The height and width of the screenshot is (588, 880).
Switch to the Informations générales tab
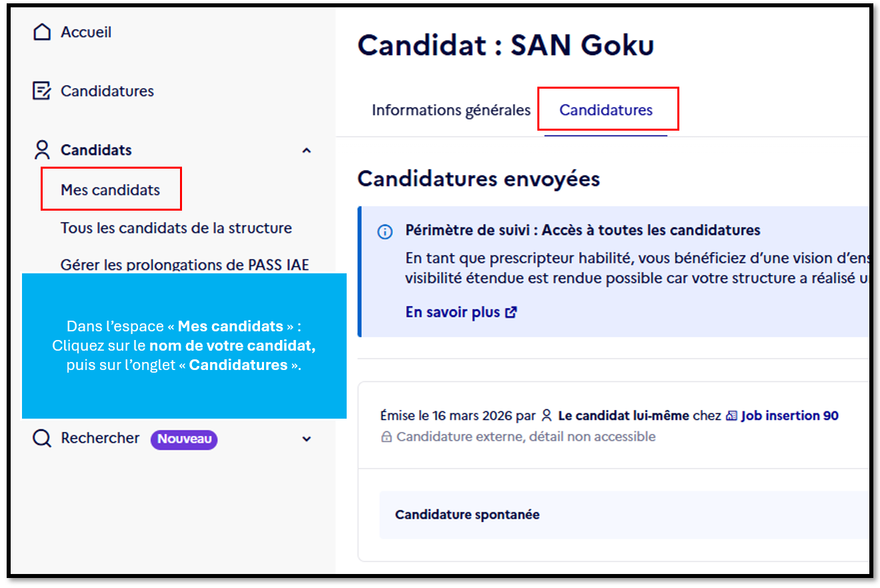450,110
